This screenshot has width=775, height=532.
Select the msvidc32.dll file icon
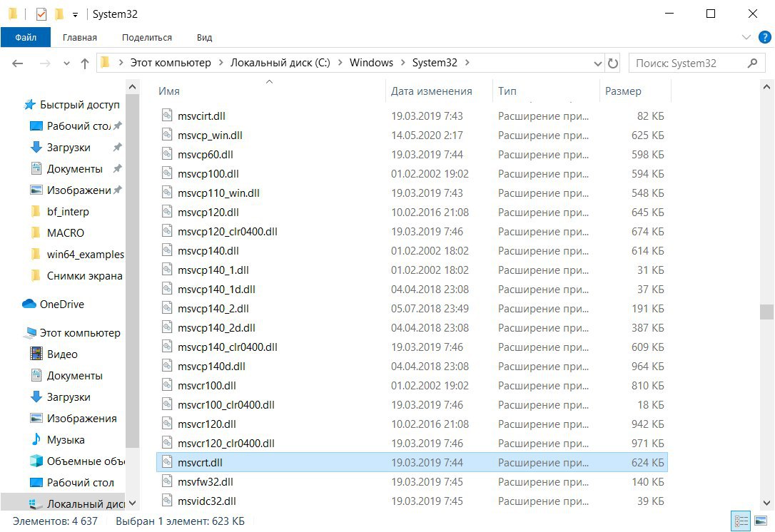pos(167,501)
